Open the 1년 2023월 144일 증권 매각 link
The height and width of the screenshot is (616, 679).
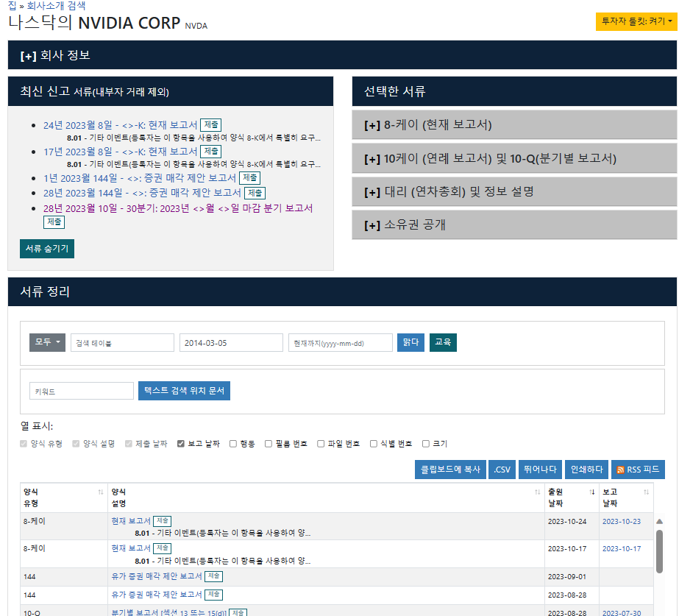tap(140, 178)
